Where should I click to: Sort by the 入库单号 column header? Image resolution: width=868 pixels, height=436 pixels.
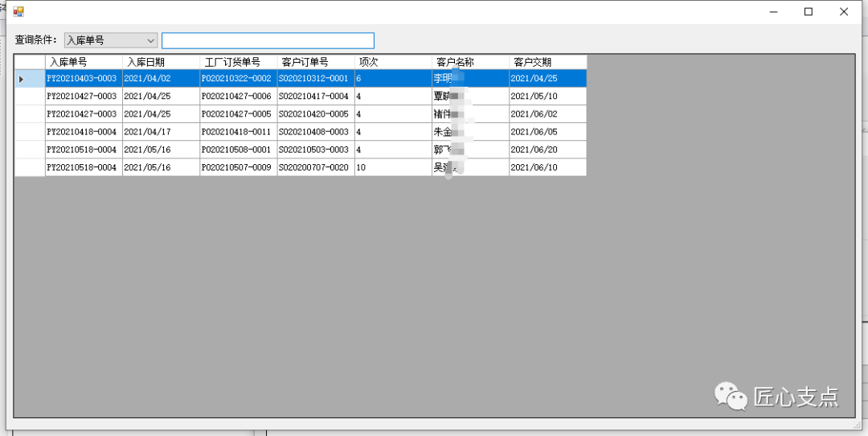[84, 62]
